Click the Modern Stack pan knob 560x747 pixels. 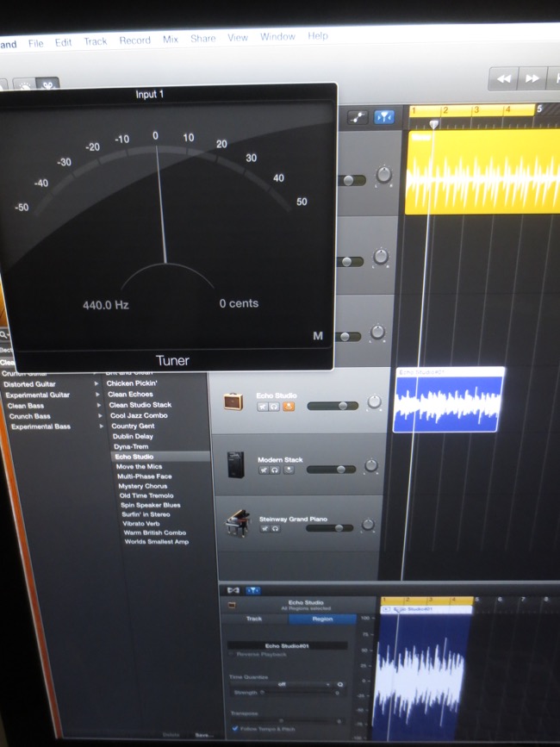pyautogui.click(x=371, y=465)
